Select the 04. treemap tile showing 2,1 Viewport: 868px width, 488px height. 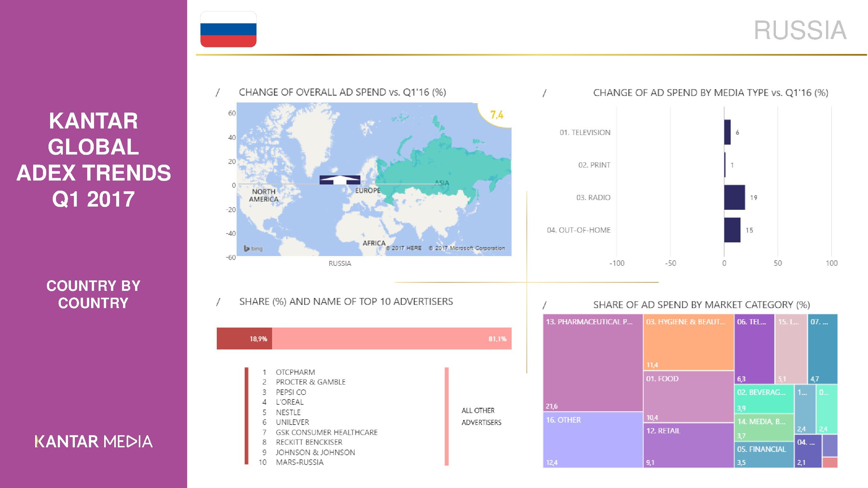click(x=808, y=451)
